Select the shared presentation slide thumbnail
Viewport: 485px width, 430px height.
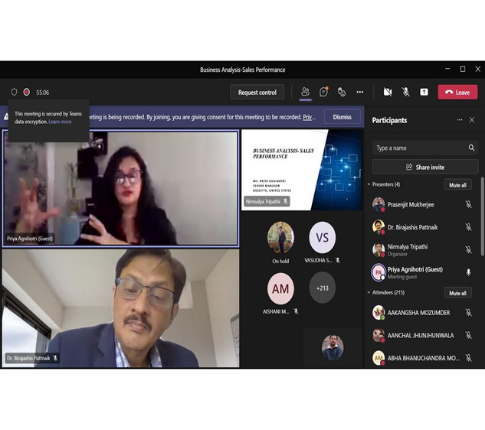(x=301, y=170)
